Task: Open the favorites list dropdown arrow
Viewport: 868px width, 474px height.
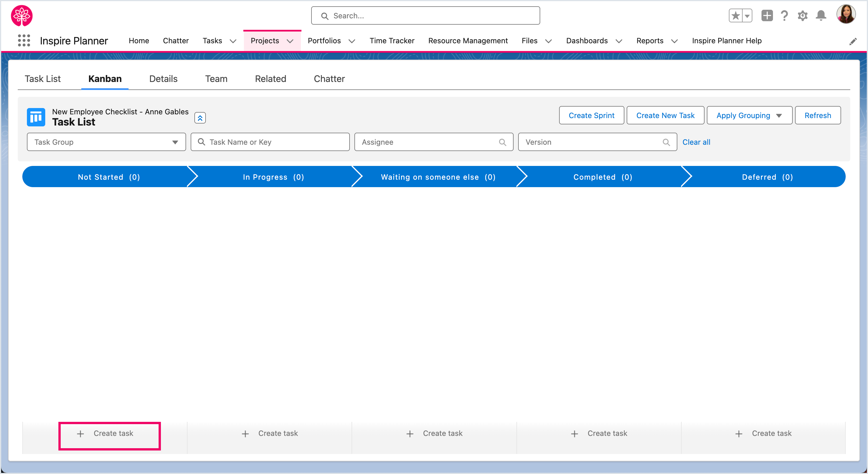Action: (x=747, y=15)
